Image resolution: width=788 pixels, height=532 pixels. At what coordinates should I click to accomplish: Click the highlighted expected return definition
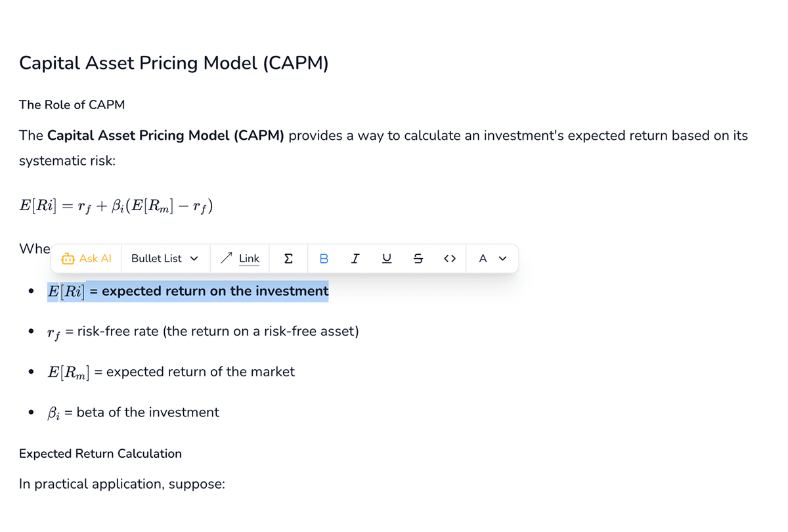click(x=187, y=291)
